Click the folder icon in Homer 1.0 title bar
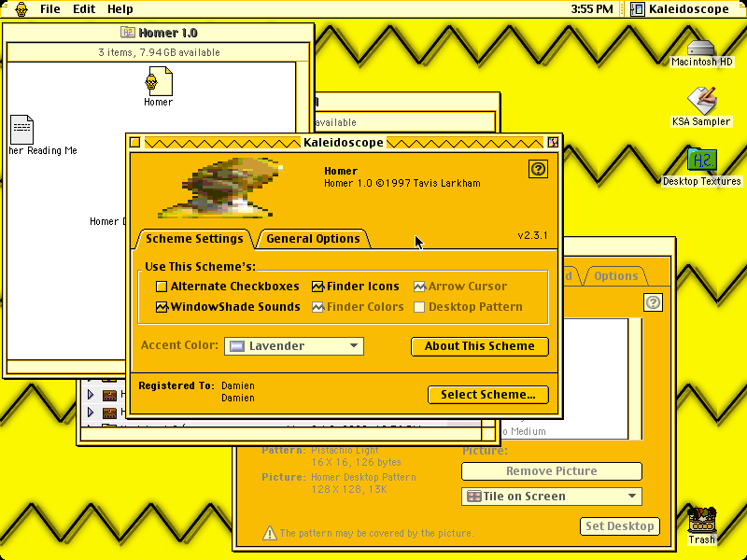 [x=127, y=33]
